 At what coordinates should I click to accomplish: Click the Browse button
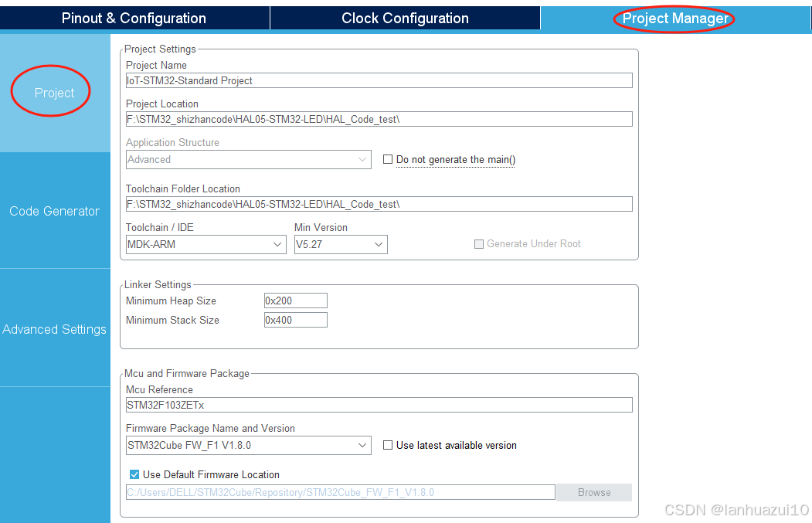(594, 492)
